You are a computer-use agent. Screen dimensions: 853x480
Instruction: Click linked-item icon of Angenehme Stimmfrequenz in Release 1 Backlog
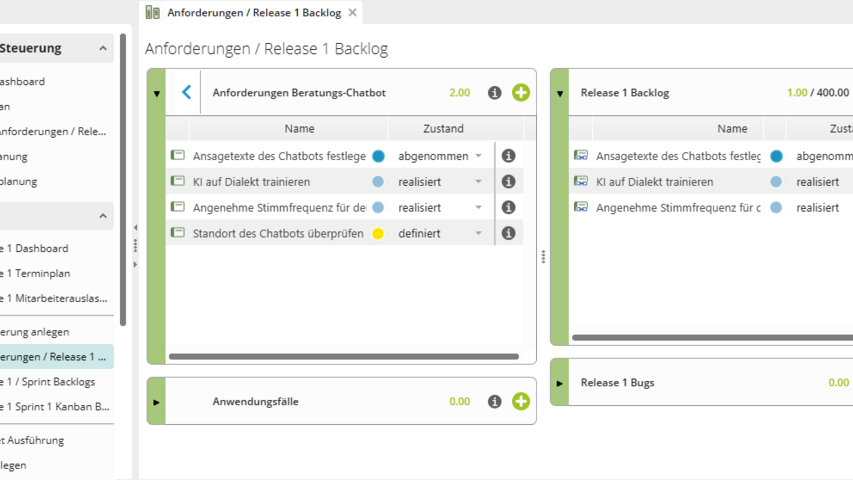[x=581, y=207]
